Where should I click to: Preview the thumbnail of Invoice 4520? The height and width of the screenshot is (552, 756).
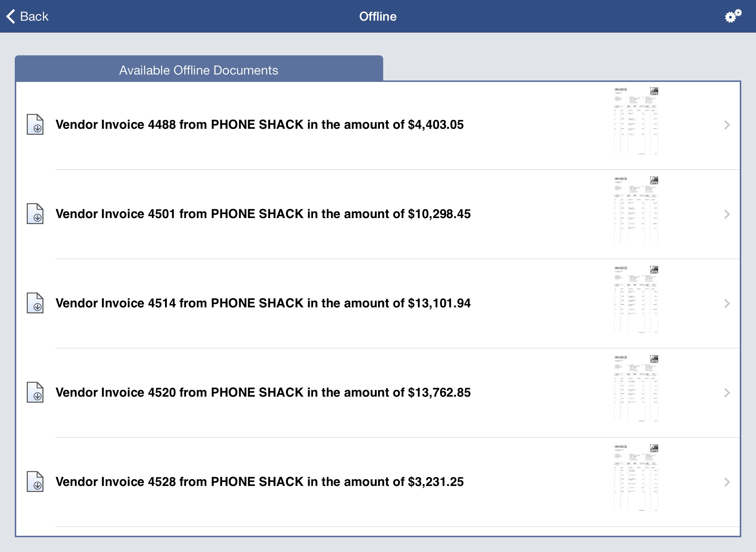click(636, 389)
